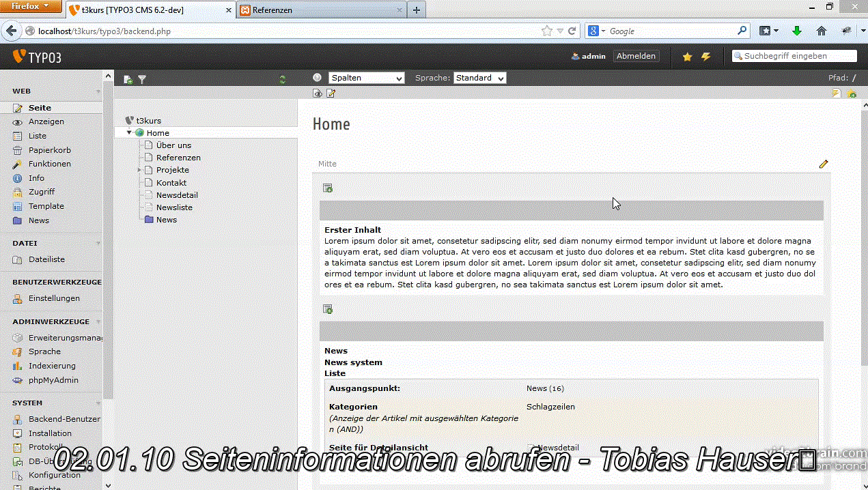Viewport: 868px width, 490px height.
Task: Collapse the DATEI module group
Action: click(x=98, y=243)
